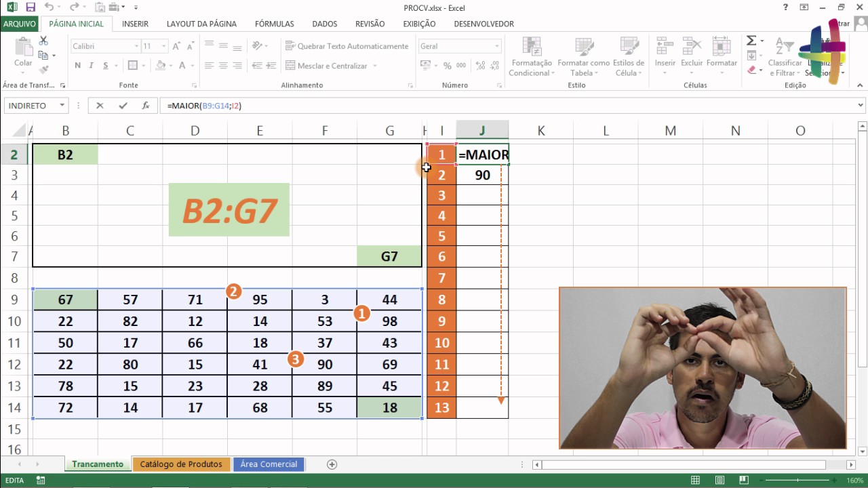Click the AutoSum sigma icon
This screenshot has width=868, height=488.
(751, 41)
